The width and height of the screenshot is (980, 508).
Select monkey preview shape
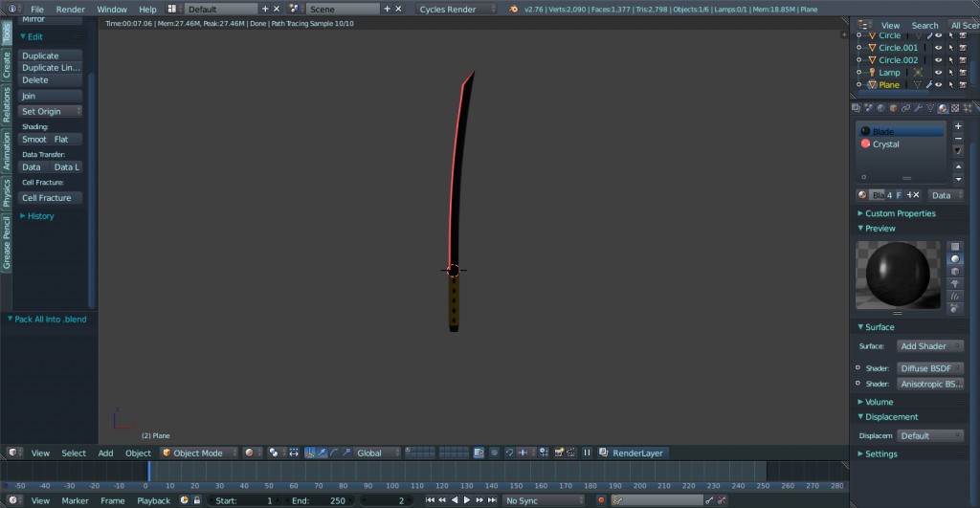point(955,284)
